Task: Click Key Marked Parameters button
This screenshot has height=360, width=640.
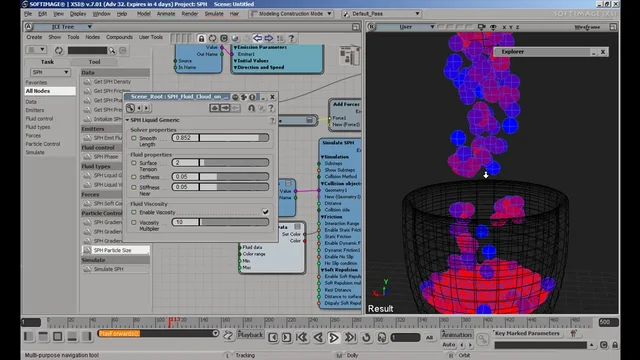Action: [x=527, y=333]
